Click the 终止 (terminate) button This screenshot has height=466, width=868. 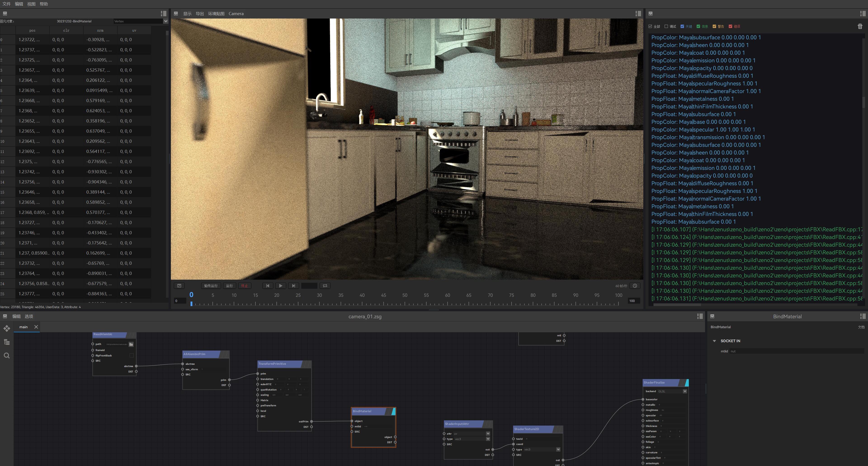[x=245, y=286]
